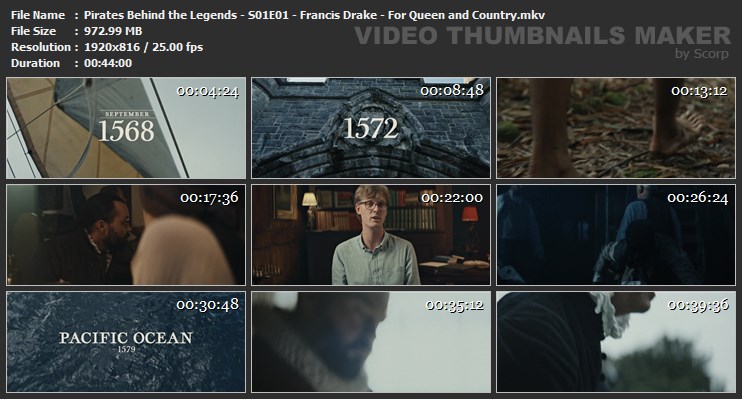The width and height of the screenshot is (742, 399).
Task: Select the 00:08:48 thumbnail with 1572 stonework
Action: click(x=371, y=128)
